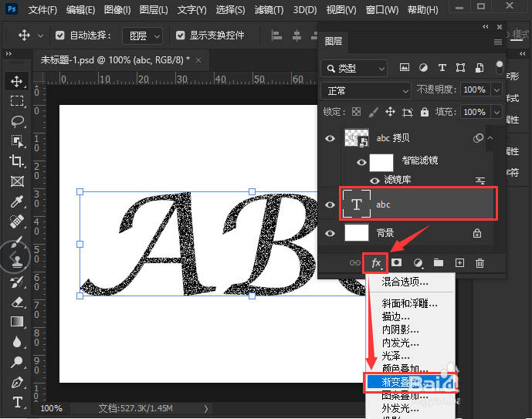The height and width of the screenshot is (419, 532).
Task: Select the Move tool in the toolbox
Action: click(17, 81)
